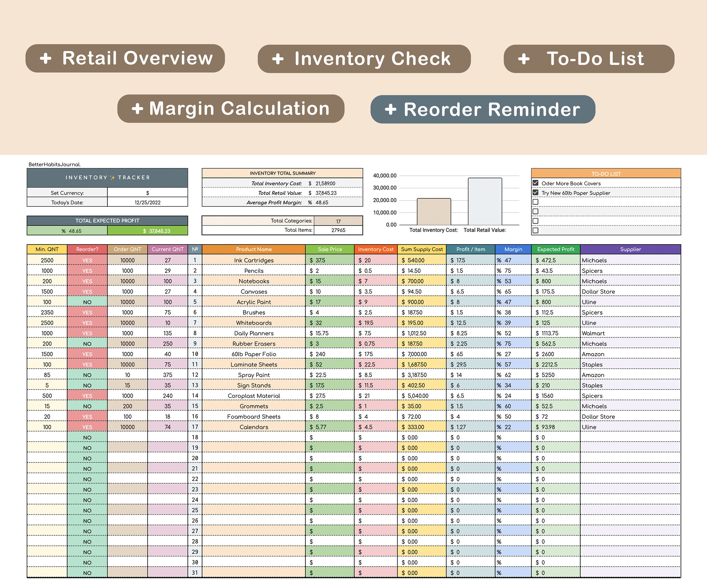Uncheck the Oder More Book Covers task
The image size is (707, 588).
coord(536,183)
